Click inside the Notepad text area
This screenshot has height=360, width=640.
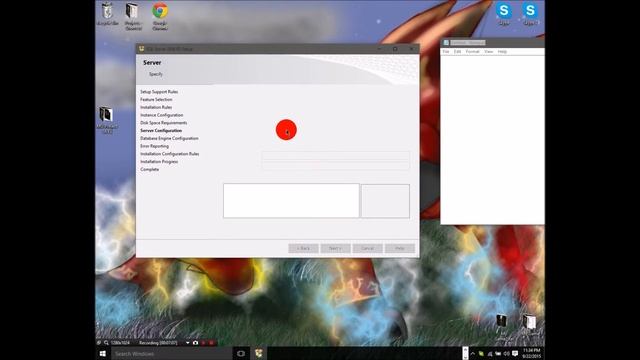pos(492,140)
